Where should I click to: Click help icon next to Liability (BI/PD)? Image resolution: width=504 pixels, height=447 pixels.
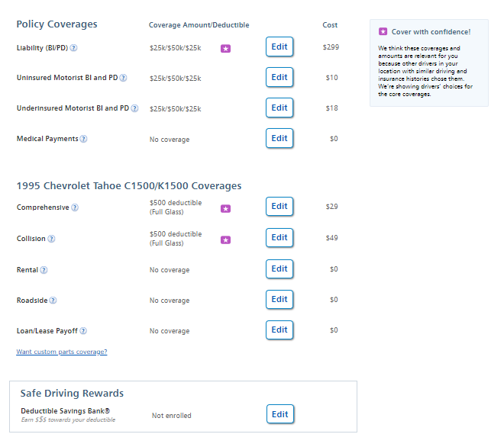[74, 48]
